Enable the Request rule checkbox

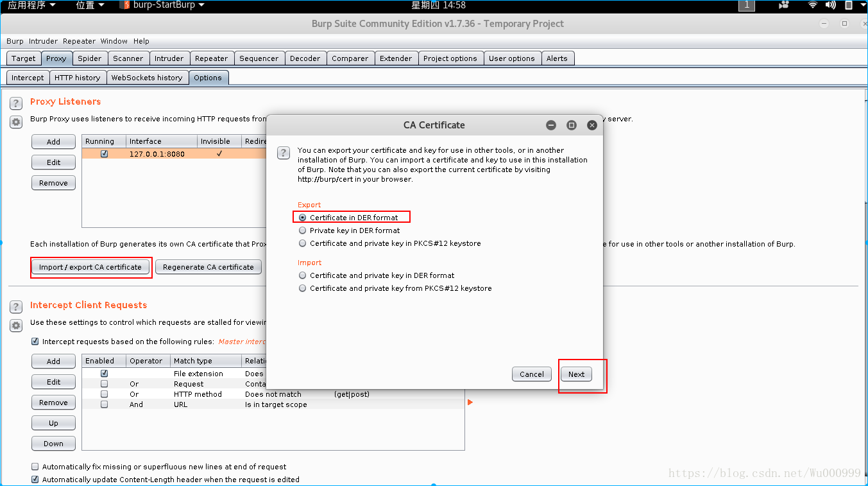[x=105, y=384]
